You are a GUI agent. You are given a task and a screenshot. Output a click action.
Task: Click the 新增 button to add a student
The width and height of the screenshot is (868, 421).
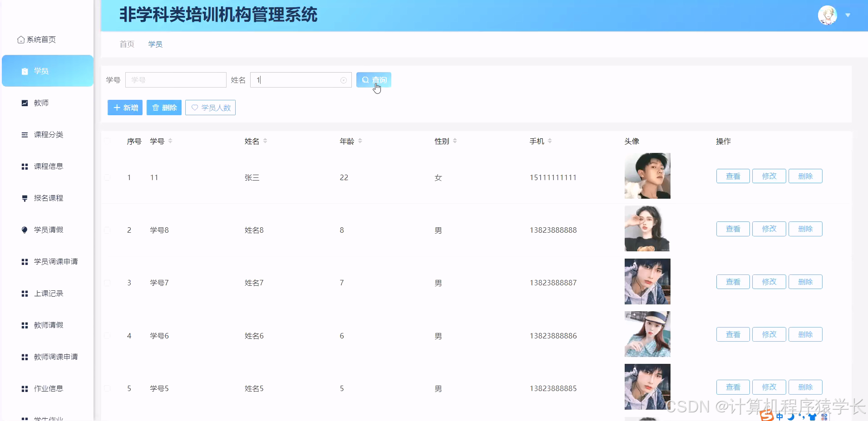125,108
